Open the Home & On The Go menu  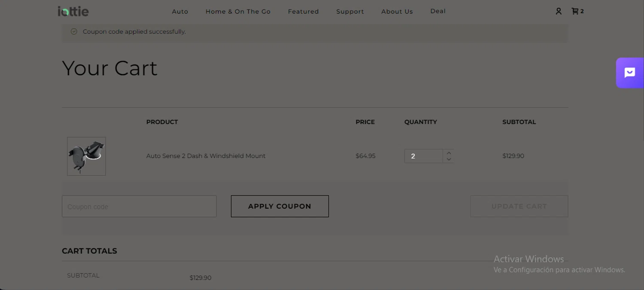(238, 12)
